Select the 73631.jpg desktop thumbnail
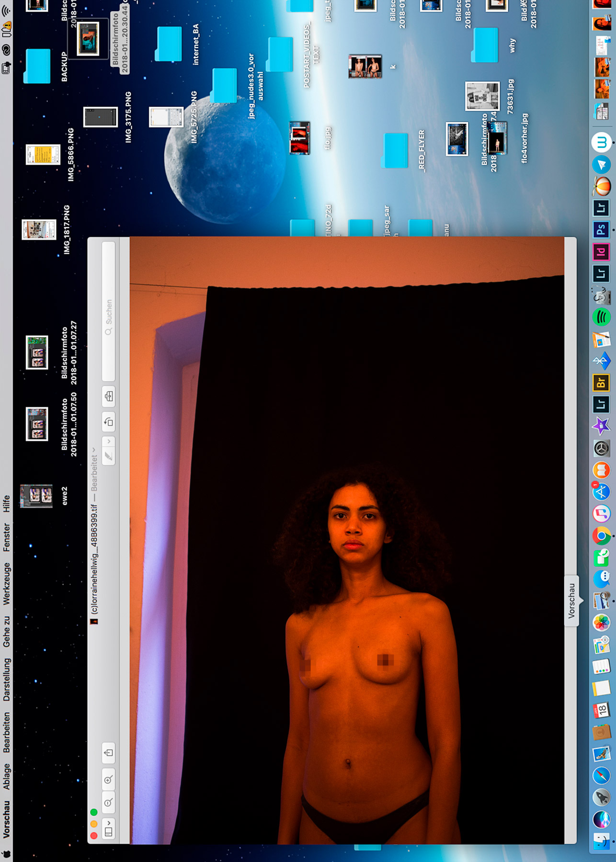616x862 pixels. (x=482, y=96)
